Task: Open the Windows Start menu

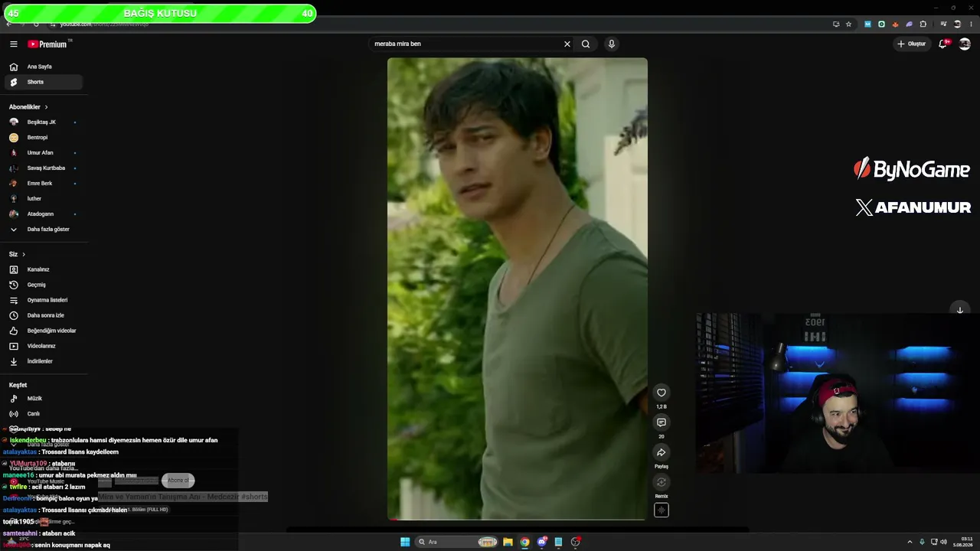Action: tap(405, 542)
